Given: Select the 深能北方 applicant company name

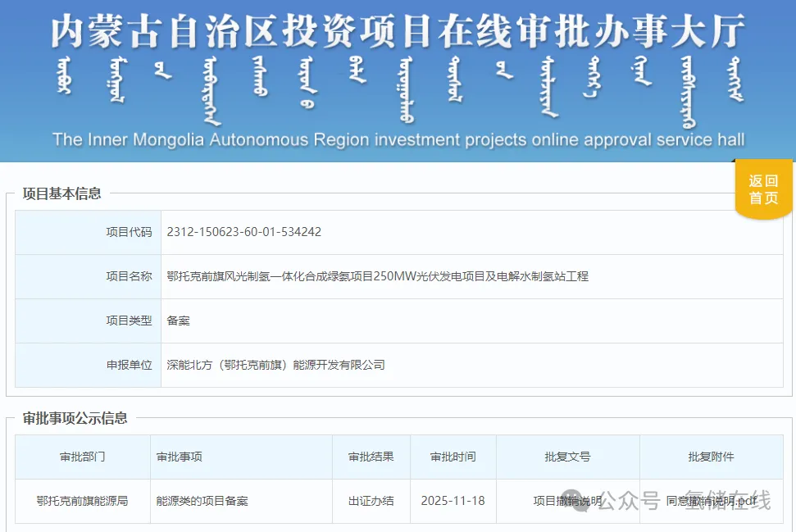Looking at the screenshot, I should 275,365.
